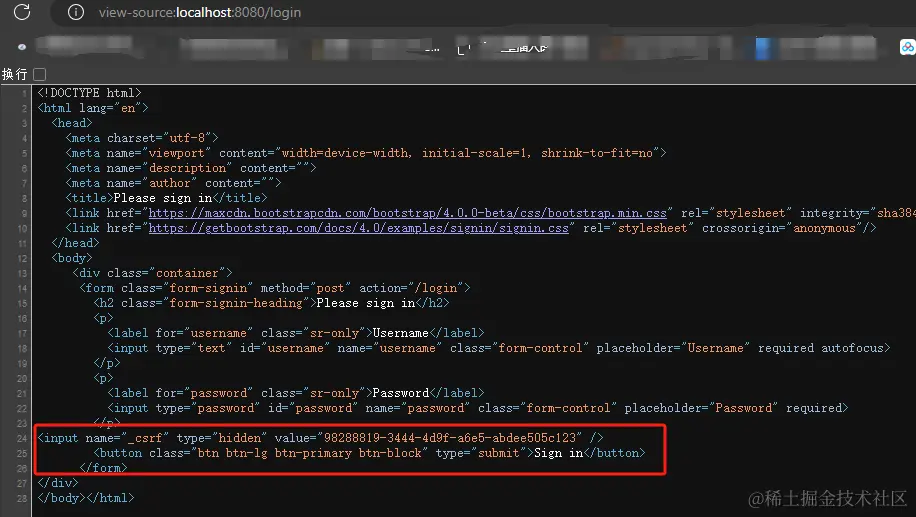
Task: Click the meta charset="utf-8" line
Action: [142, 138]
